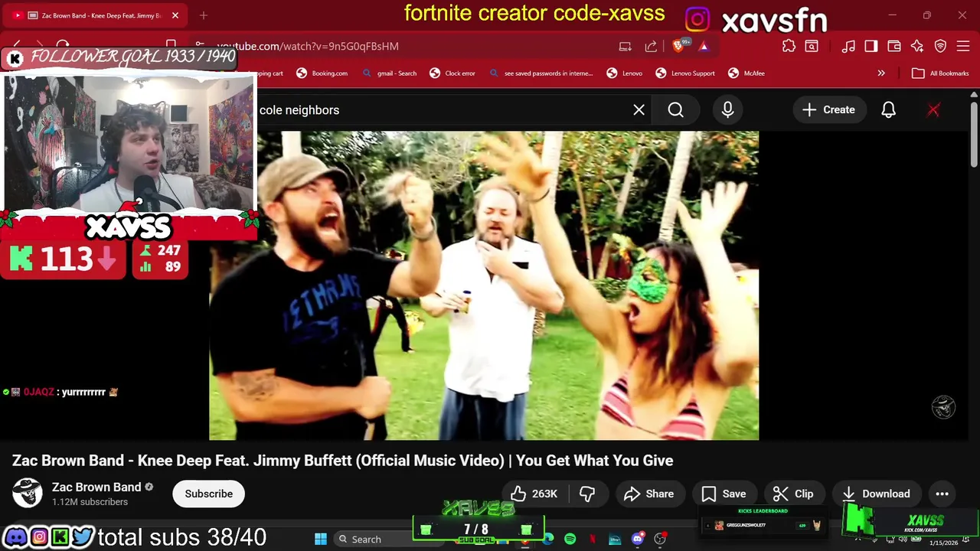Open Disney+ from the taskbar

(615, 540)
